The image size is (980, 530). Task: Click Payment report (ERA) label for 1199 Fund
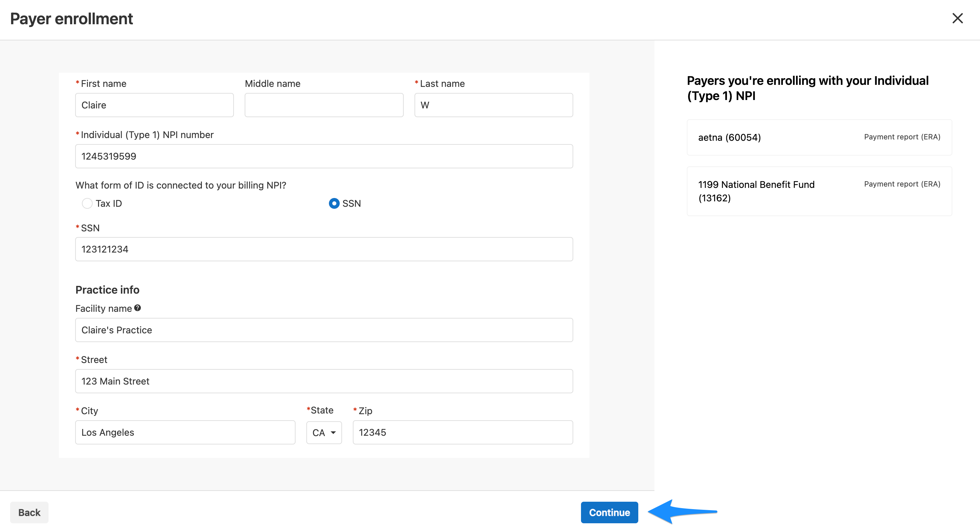(x=902, y=184)
